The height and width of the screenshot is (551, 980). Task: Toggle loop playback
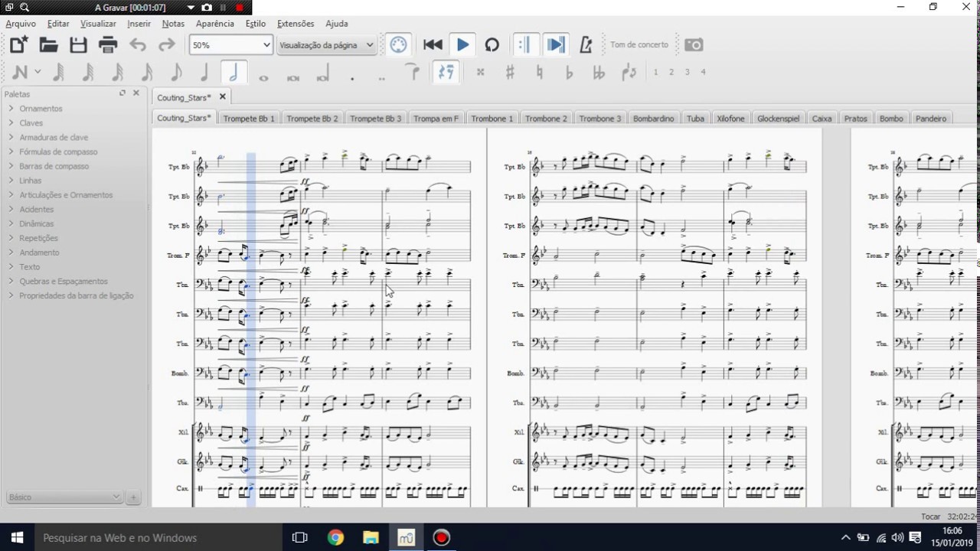tap(492, 45)
